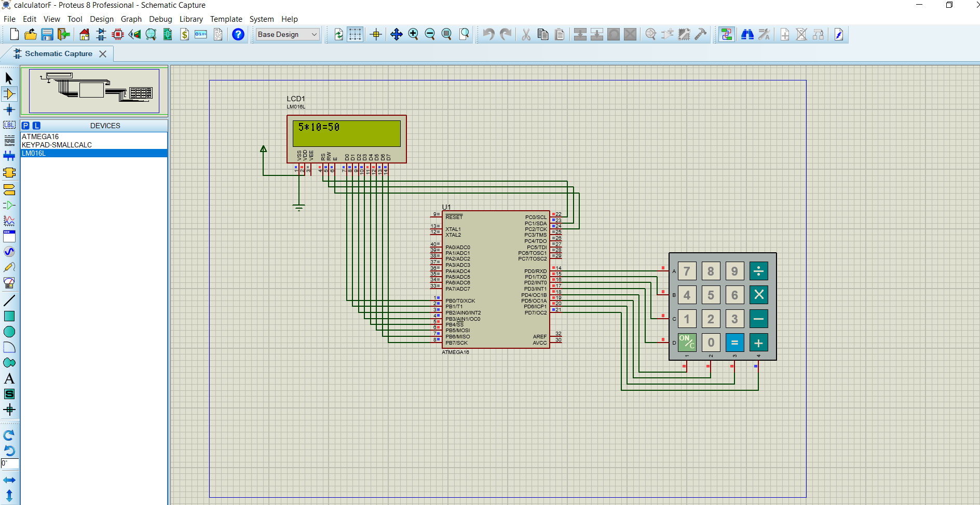980x505 pixels.
Task: Choose the Graph Mode tool
Action: point(9,221)
